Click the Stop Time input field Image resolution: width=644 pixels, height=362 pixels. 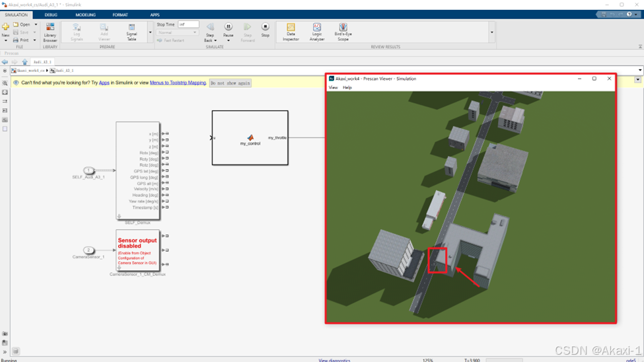188,24
